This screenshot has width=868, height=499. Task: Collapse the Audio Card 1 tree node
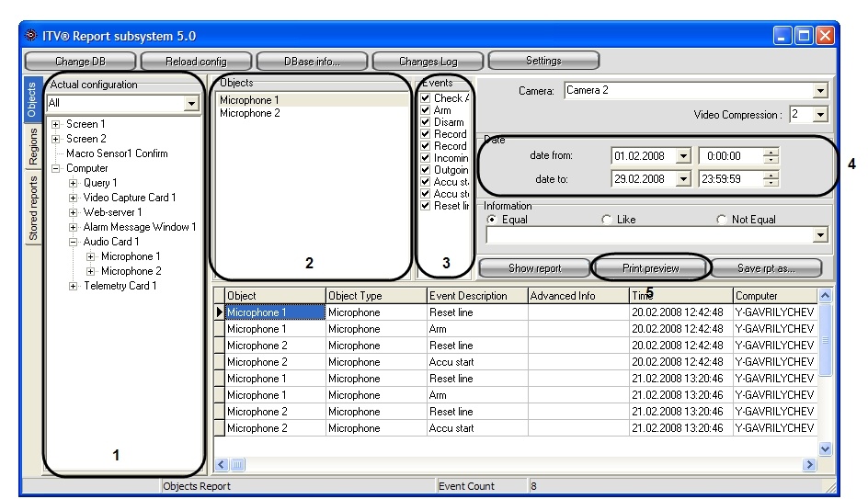tap(74, 242)
